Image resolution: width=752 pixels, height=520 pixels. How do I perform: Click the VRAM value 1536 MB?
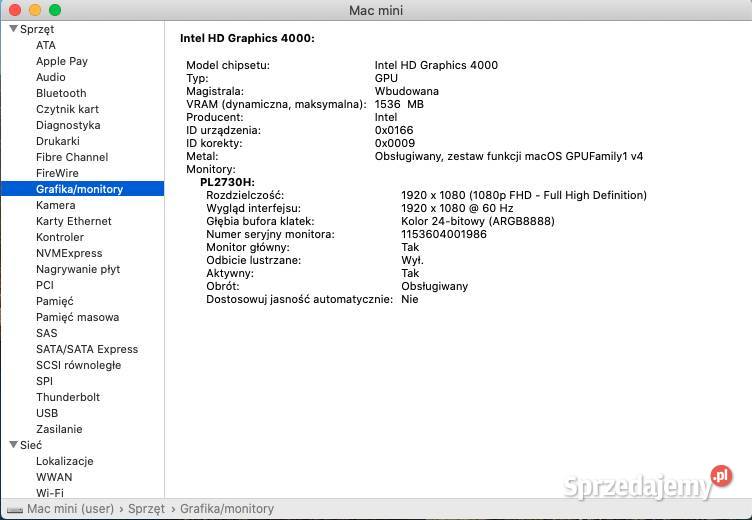click(399, 104)
